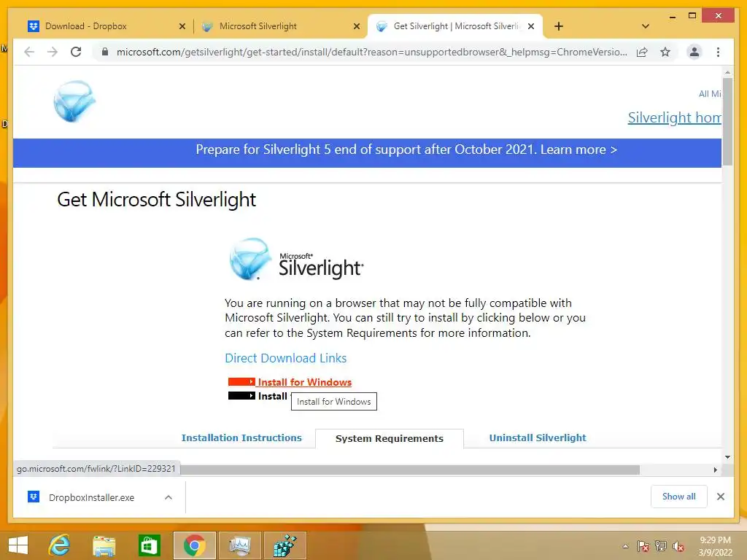Open Uninstall Silverlight tab

click(x=538, y=437)
